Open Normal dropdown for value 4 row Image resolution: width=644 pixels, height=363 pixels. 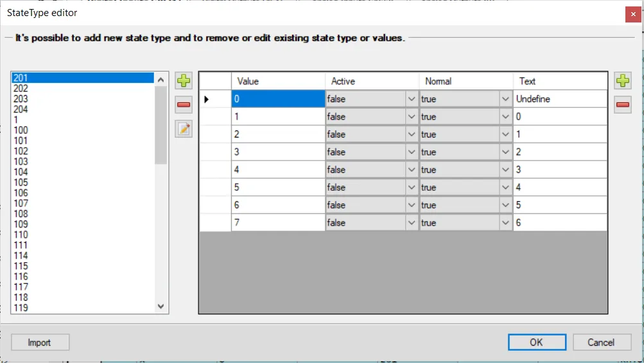(505, 170)
